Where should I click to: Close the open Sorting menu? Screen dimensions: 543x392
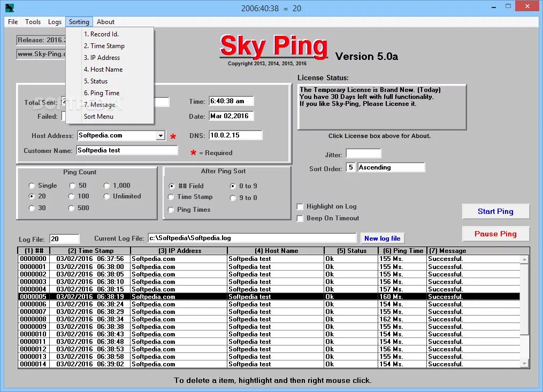(79, 22)
